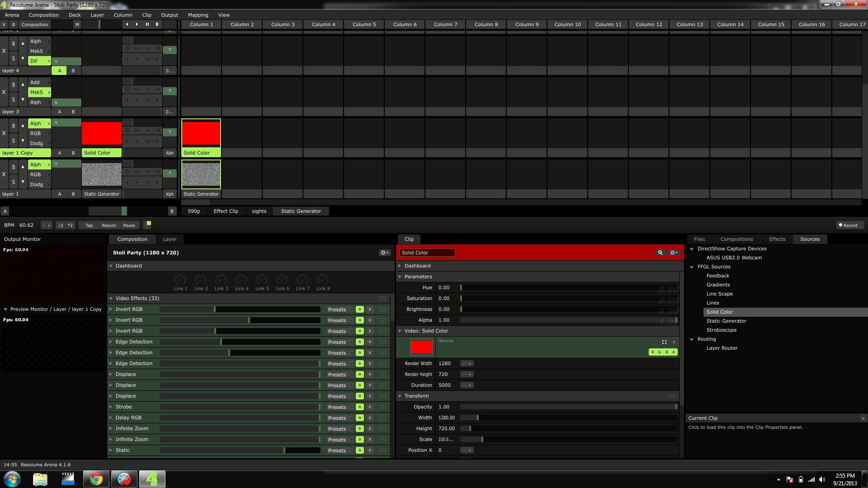Open the Solid Color clip gear menu

[x=674, y=253]
